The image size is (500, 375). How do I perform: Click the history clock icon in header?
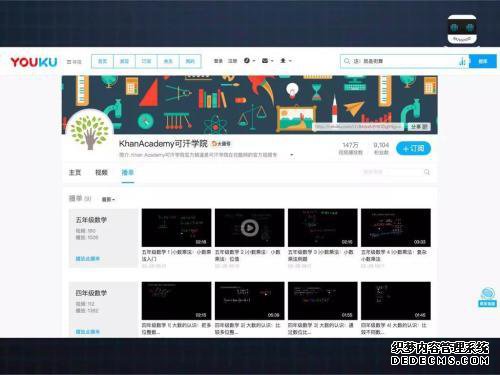(x=249, y=61)
